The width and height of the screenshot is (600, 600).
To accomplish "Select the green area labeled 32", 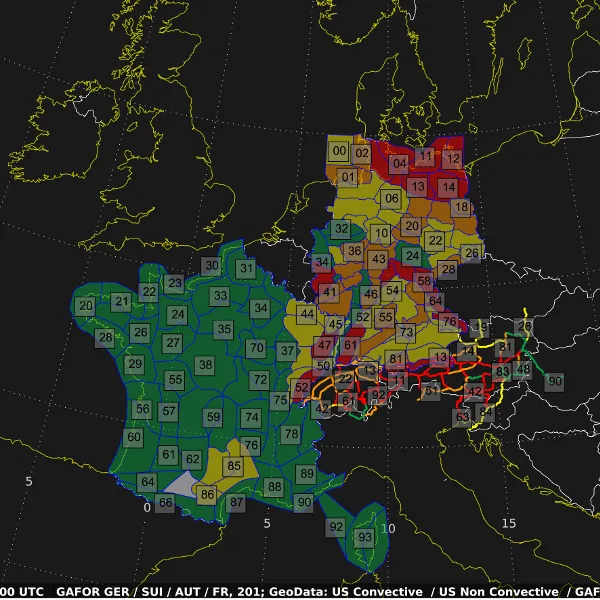I will (x=341, y=229).
